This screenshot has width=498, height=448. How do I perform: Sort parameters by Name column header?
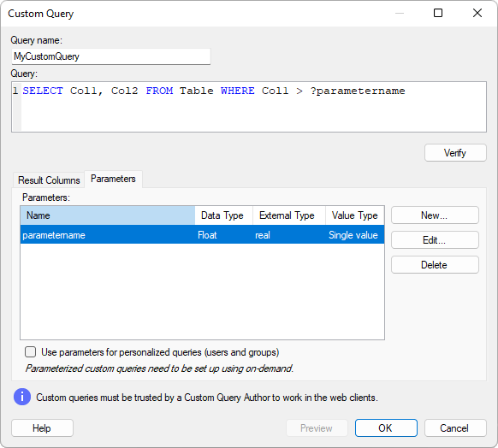point(108,215)
